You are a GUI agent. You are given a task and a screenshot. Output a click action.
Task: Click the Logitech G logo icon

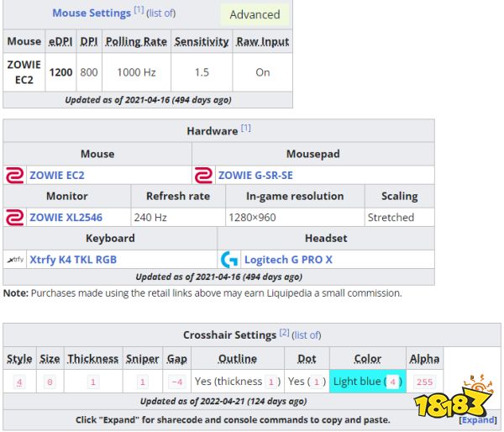[229, 260]
